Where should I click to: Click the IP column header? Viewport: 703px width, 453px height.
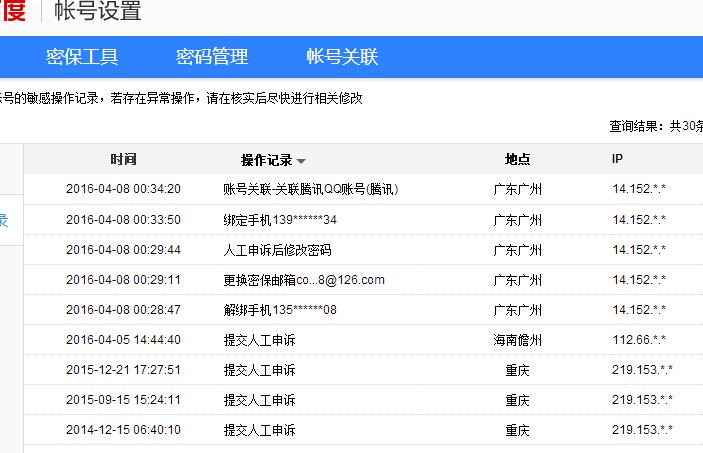(617, 160)
